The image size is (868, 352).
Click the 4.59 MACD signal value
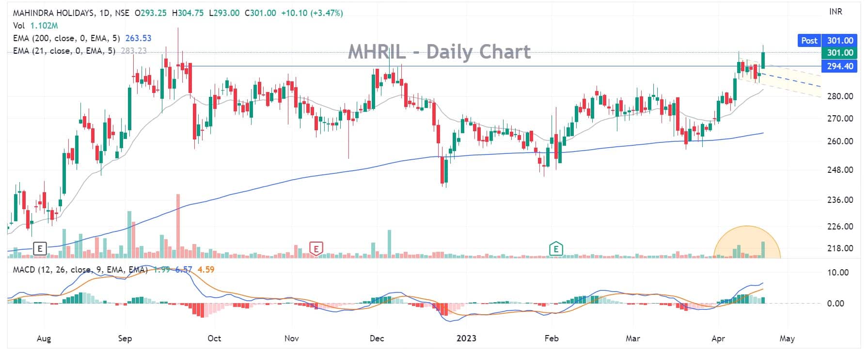(x=206, y=270)
